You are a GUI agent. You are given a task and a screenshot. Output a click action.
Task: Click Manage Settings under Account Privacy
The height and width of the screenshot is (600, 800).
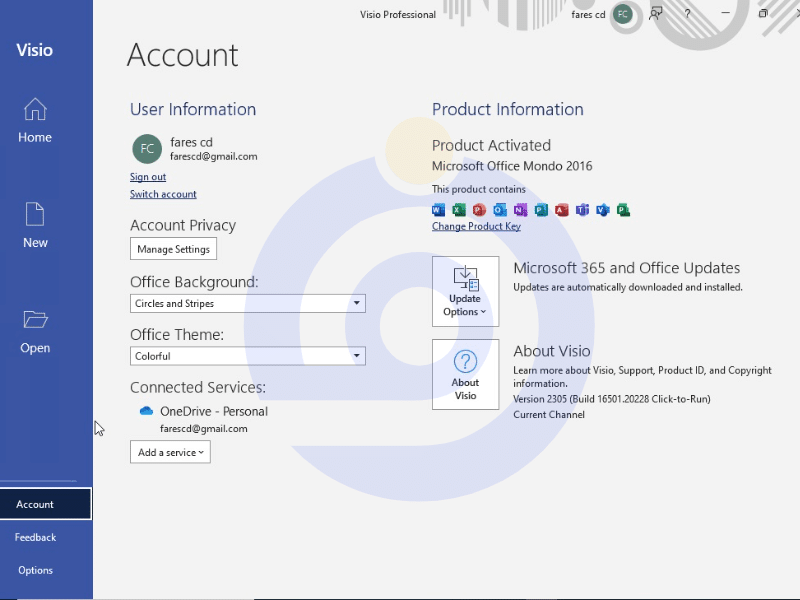pos(173,249)
